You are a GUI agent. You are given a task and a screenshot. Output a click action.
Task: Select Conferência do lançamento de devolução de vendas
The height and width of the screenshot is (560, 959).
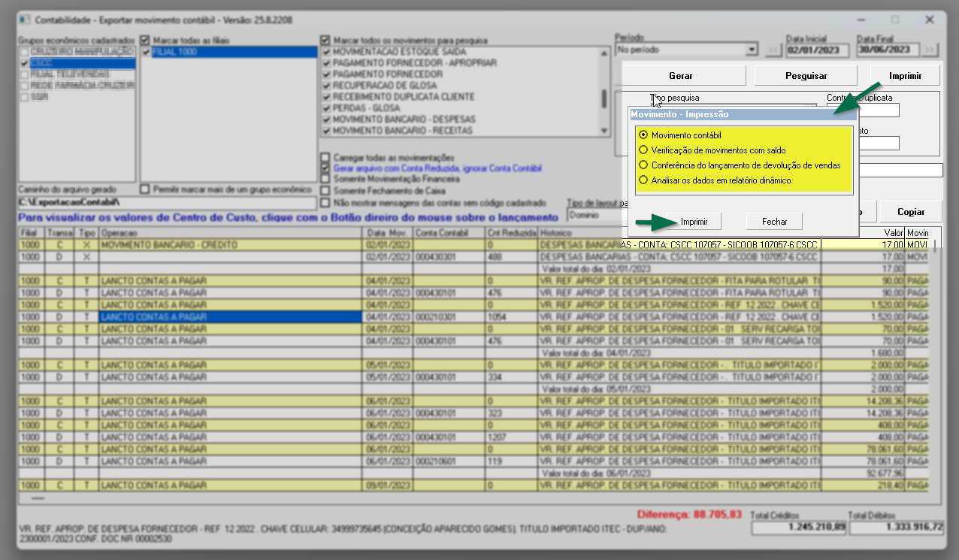pos(643,165)
